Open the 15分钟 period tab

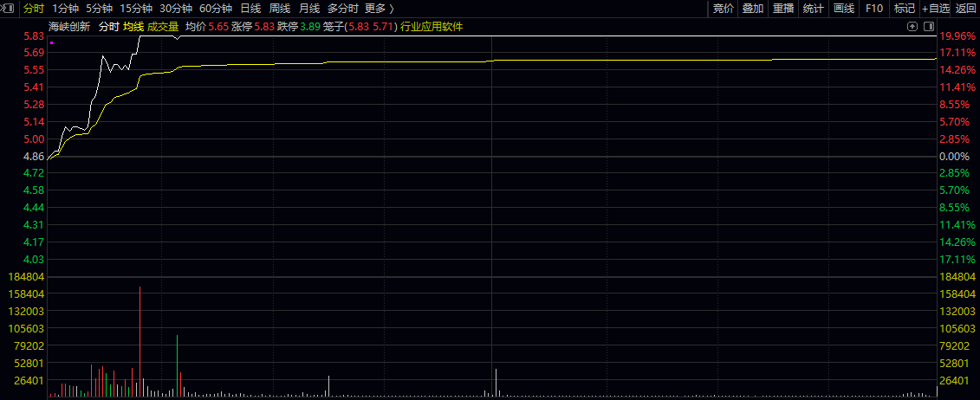pos(136,8)
